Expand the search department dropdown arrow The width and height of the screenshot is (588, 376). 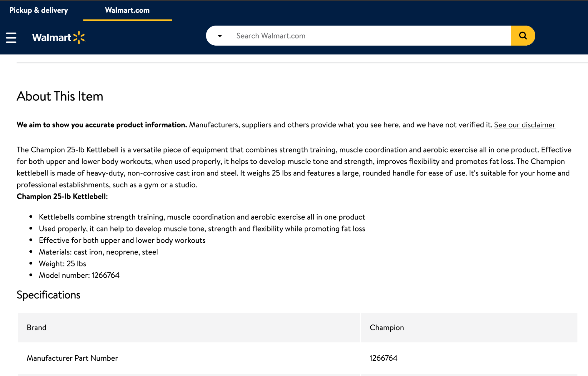click(220, 36)
